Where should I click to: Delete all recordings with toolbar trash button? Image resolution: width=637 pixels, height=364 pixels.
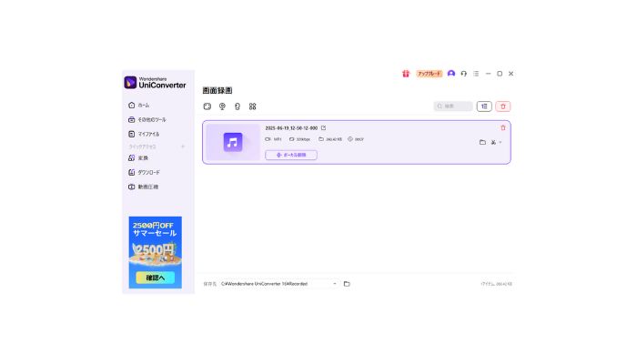click(x=503, y=106)
